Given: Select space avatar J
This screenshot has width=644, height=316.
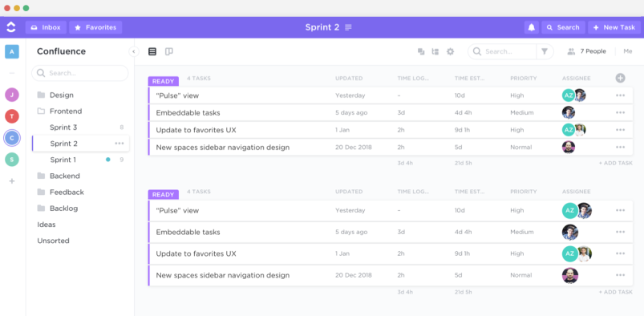Looking at the screenshot, I should (12, 95).
